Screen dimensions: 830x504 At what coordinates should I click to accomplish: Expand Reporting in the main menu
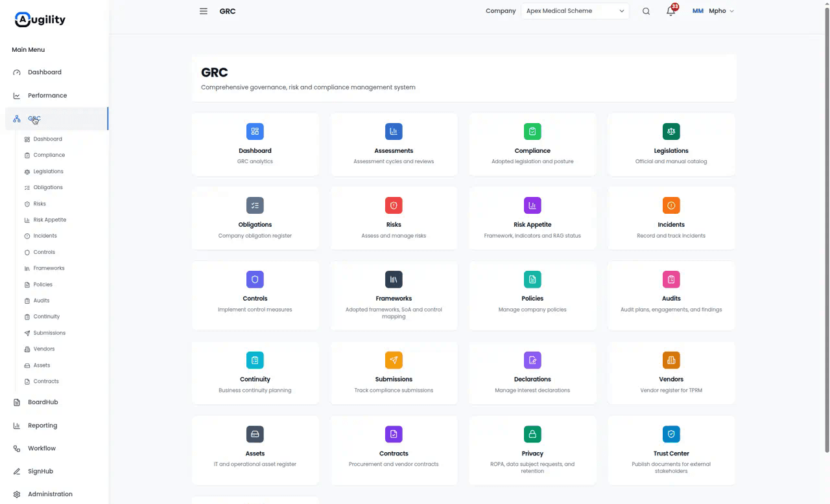tap(57, 426)
